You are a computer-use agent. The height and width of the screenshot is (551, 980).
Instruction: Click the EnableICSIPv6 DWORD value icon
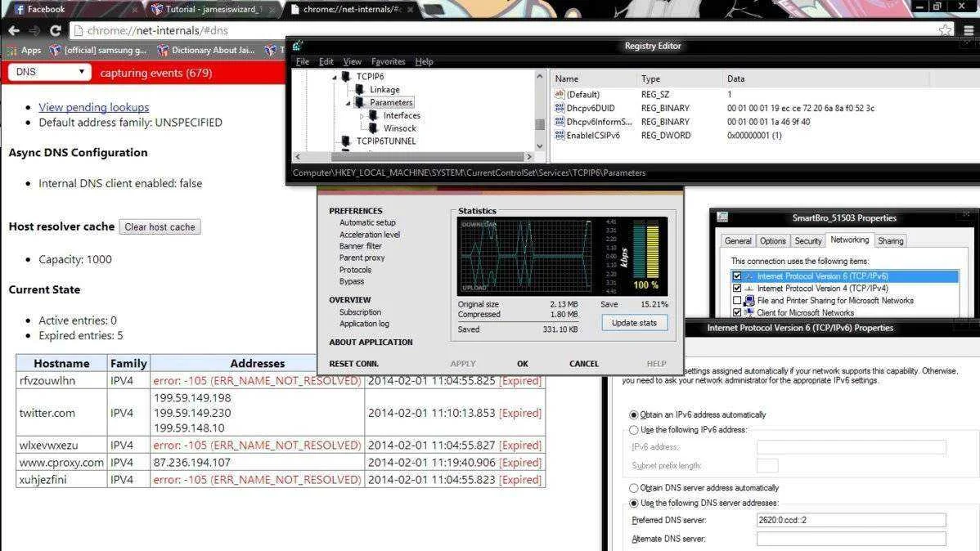[x=560, y=135]
